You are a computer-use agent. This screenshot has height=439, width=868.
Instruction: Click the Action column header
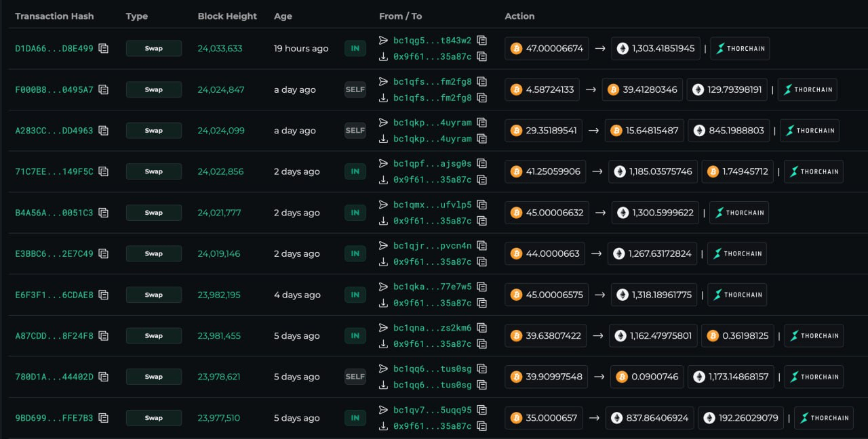[x=519, y=16]
